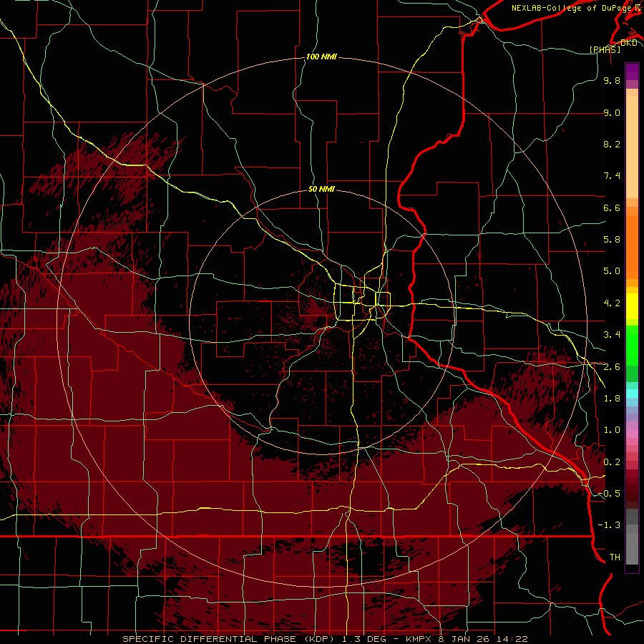Image resolution: width=644 pixels, height=644 pixels.
Task: Click the 6.6 scale label
Action: pos(612,208)
